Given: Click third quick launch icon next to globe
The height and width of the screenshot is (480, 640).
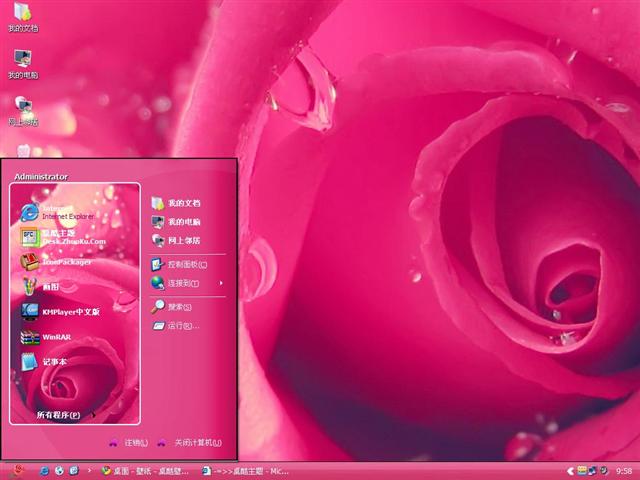Looking at the screenshot, I should (x=74, y=471).
